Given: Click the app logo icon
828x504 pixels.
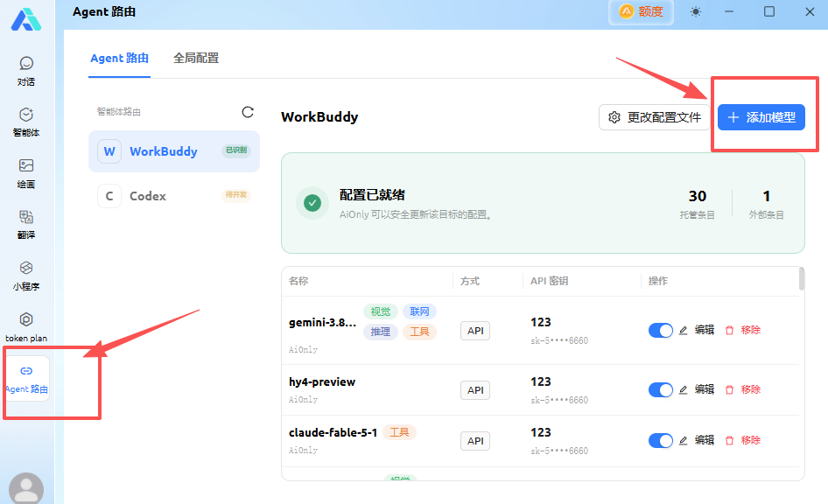Looking at the screenshot, I should 26,19.
